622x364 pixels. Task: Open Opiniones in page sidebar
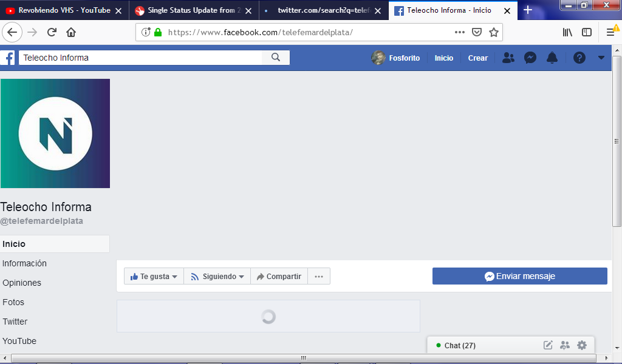click(22, 283)
